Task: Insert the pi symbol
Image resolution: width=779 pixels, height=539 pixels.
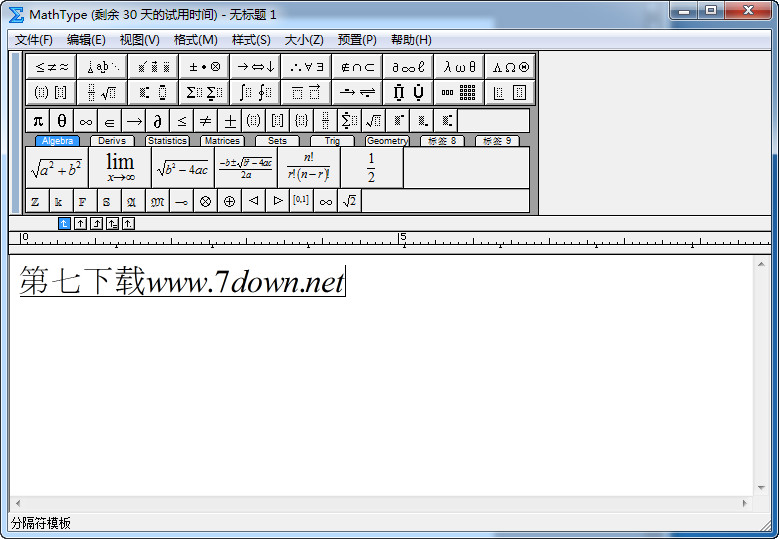Action: click(x=38, y=121)
